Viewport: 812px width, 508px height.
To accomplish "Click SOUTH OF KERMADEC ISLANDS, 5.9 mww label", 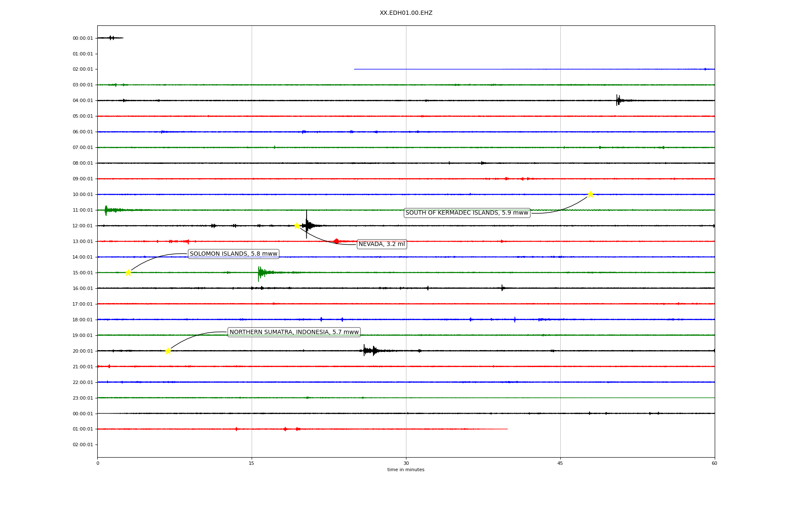I will pos(467,213).
